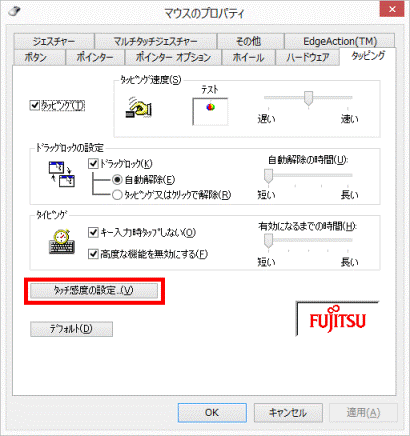The image size is (410, 436).
Task: Click the drag lock windows icon
Action: [x=62, y=174]
